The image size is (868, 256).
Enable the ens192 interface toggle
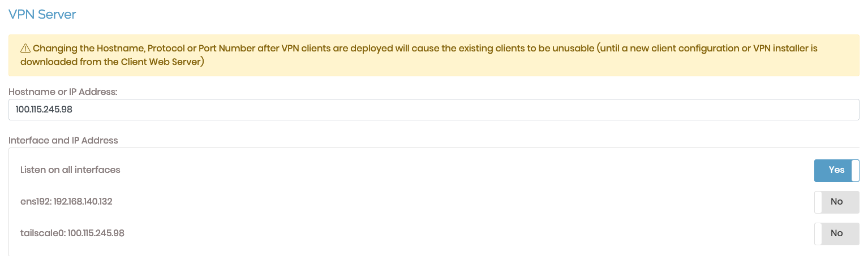[x=836, y=202]
